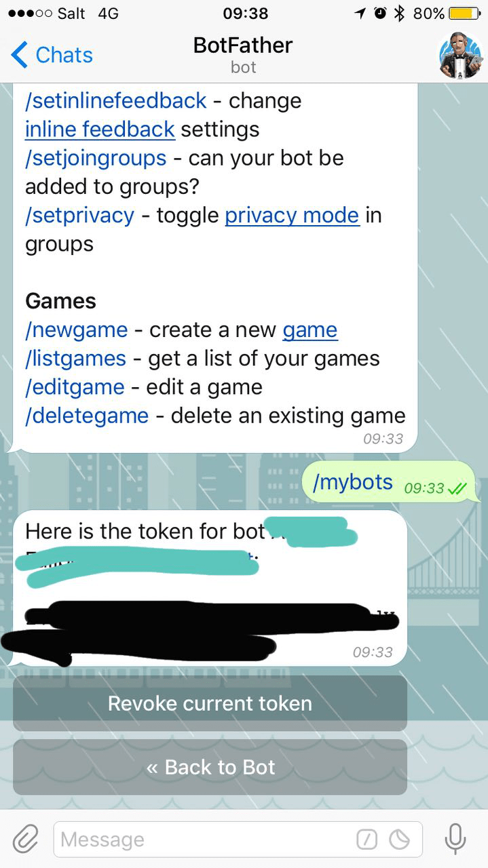Tap the /editgame command link
The image size is (488, 868).
75,387
